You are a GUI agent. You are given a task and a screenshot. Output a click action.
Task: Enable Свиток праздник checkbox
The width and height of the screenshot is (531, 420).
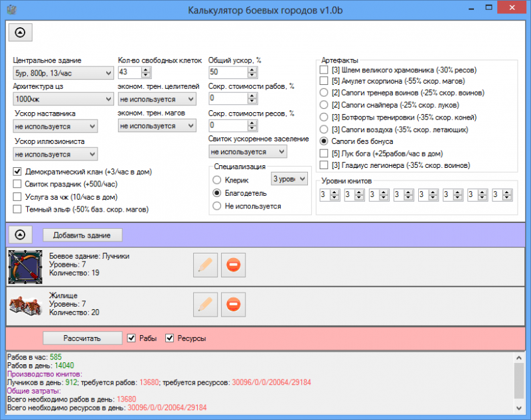click(x=18, y=184)
